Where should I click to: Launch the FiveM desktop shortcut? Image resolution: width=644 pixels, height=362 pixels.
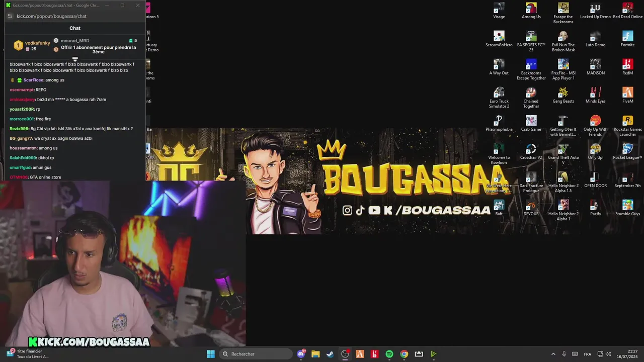pyautogui.click(x=627, y=96)
